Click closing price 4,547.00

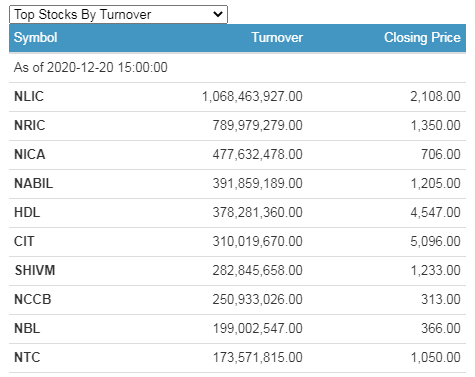tap(435, 212)
